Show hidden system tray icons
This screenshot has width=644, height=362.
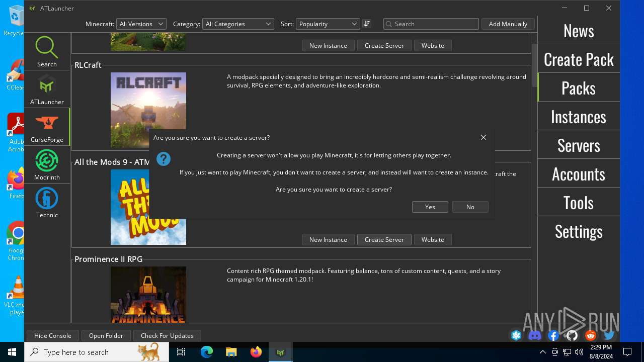tap(542, 352)
